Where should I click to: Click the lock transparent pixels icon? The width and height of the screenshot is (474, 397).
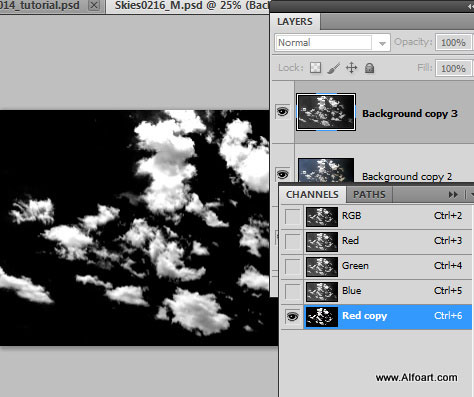[x=315, y=68]
